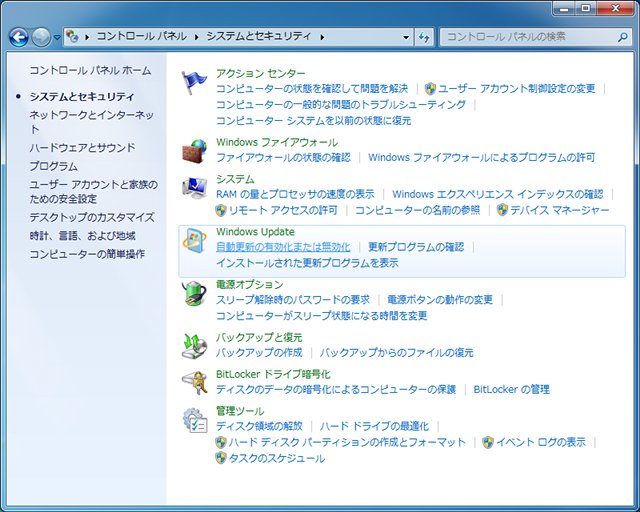Click the search magnifier icon
The width and height of the screenshot is (640, 512).
[x=622, y=37]
